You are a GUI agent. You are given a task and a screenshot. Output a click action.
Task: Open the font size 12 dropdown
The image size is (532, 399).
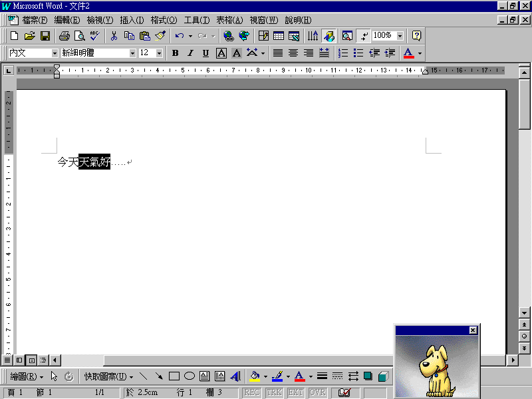pyautogui.click(x=160, y=53)
